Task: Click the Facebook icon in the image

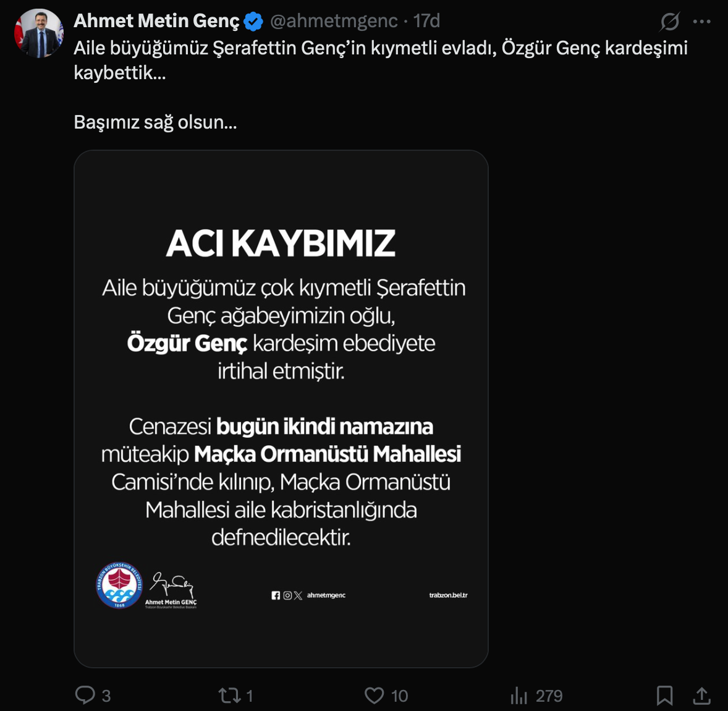Action: (276, 595)
